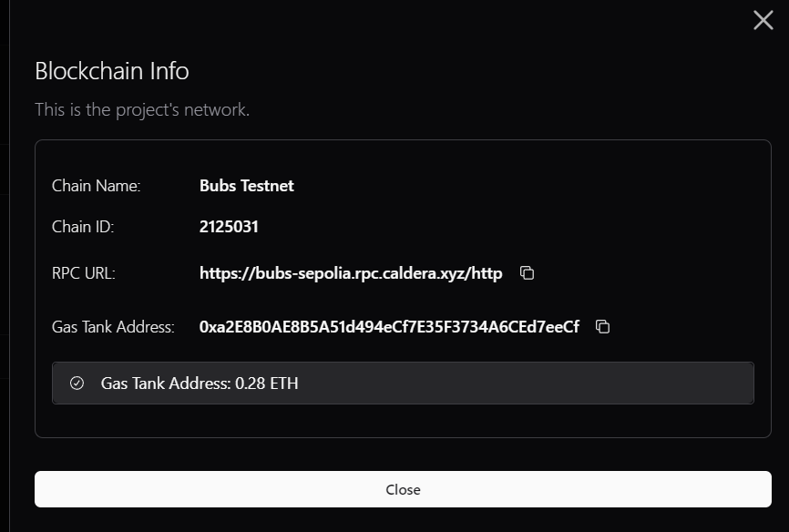Copy the Gas Tank Address

pyautogui.click(x=602, y=327)
